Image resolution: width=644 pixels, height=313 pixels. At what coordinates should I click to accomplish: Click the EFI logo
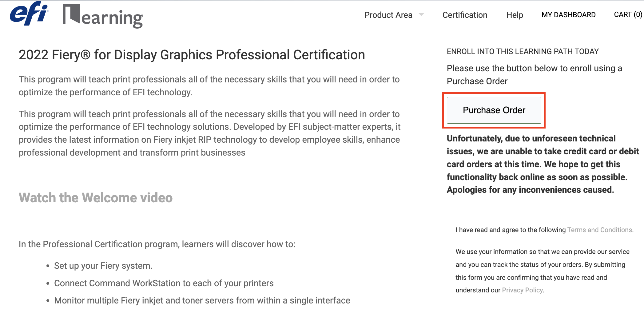[x=29, y=13]
